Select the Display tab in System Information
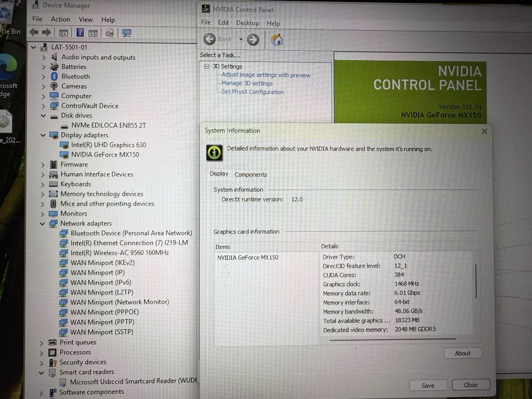The image size is (532, 399). [219, 174]
